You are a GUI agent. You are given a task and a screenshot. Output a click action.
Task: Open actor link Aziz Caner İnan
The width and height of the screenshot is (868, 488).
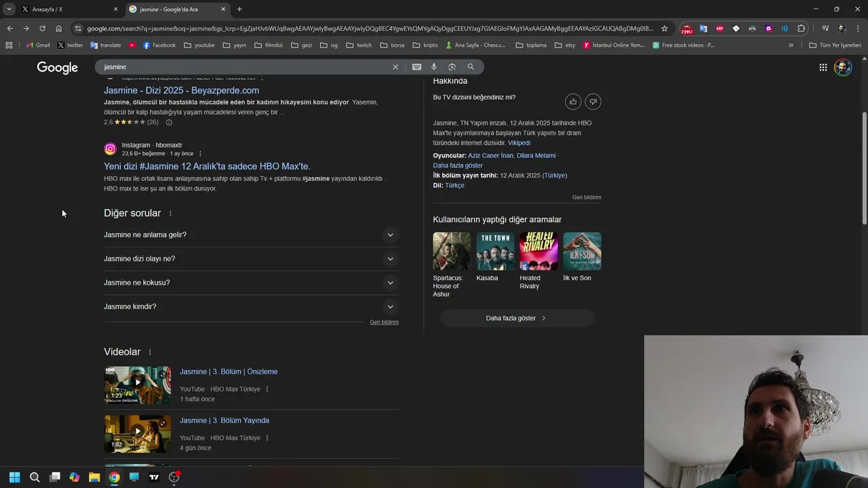tap(490, 156)
